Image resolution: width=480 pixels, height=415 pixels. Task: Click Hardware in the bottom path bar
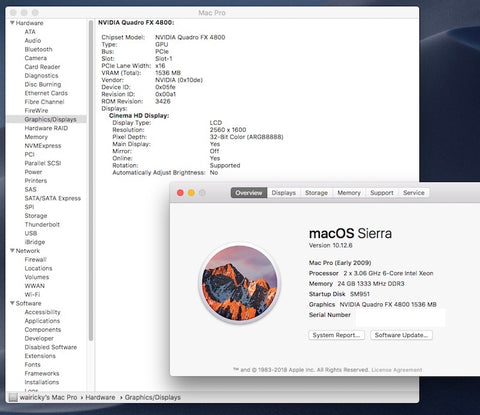tap(100, 397)
